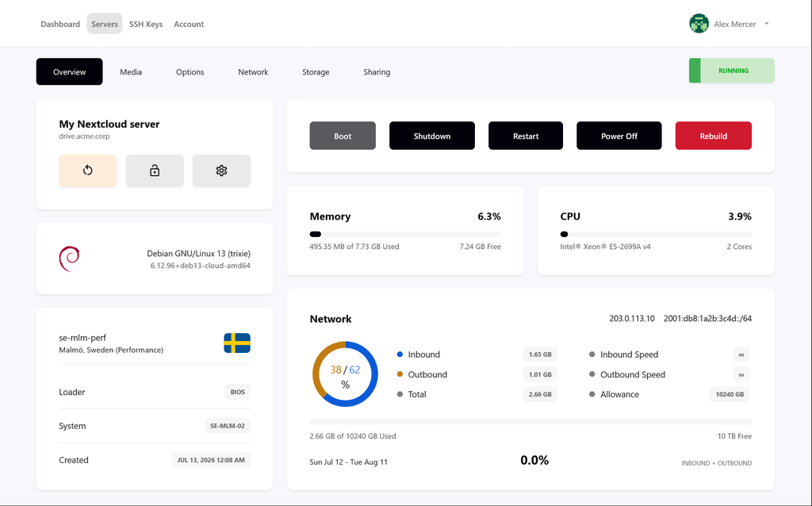This screenshot has height=506, width=812.
Task: Click the drive.acme.corp hostname
Action: tap(84, 136)
